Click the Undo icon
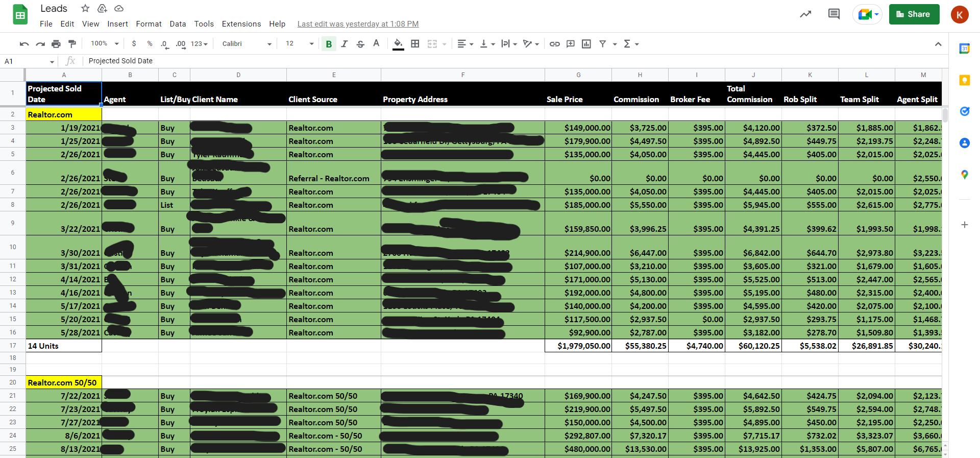Viewport: 980px width, 458px height. (x=24, y=44)
